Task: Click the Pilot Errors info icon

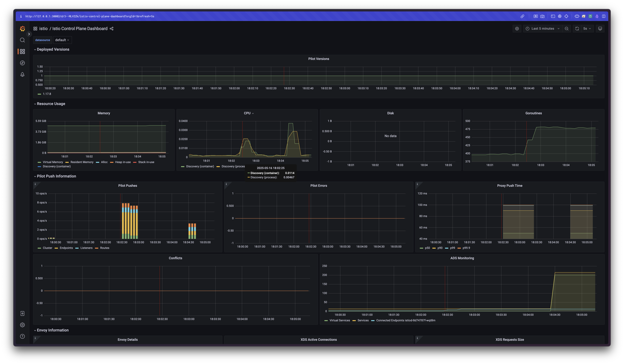Action: [226, 184]
